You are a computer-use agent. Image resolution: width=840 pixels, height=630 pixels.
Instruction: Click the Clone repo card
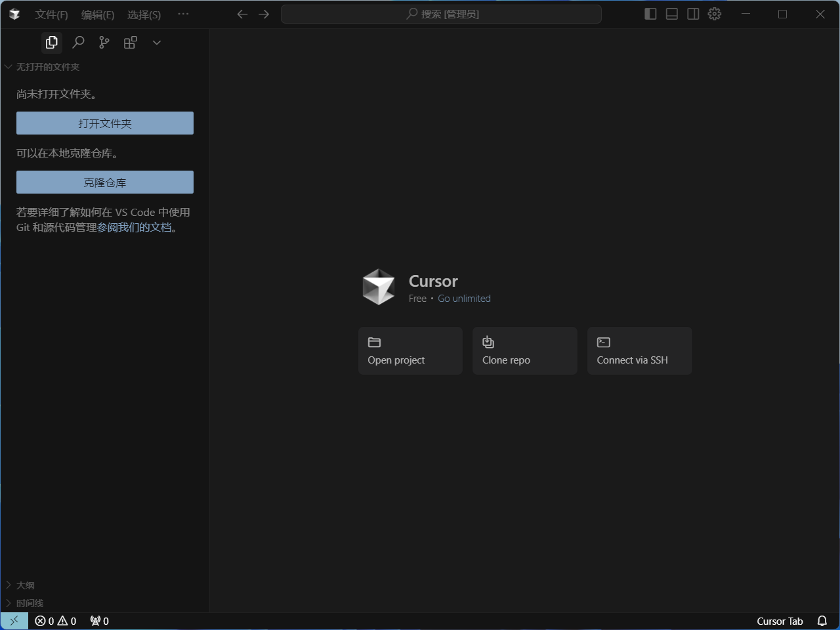[525, 351]
